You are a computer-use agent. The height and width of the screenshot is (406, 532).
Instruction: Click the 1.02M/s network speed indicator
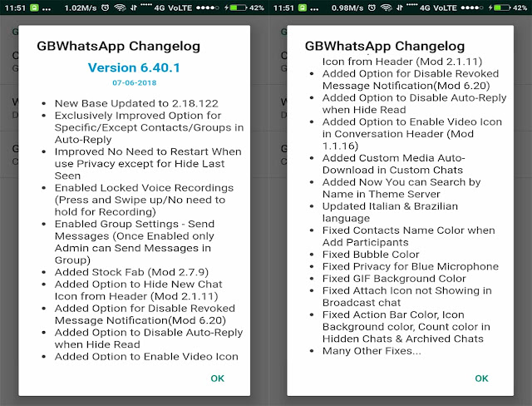[81, 7]
